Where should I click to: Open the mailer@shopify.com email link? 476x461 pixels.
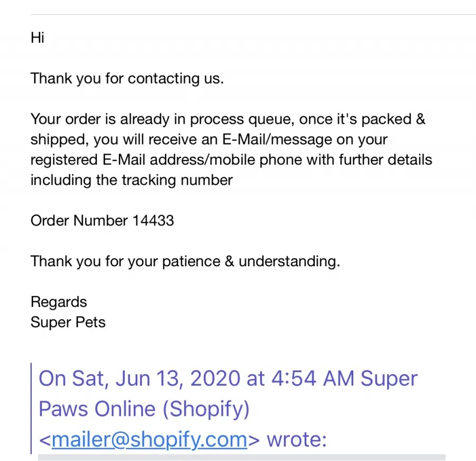[x=149, y=439]
